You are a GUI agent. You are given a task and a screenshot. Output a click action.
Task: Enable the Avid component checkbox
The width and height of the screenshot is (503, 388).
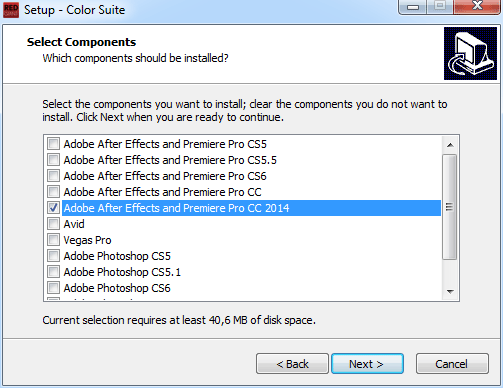tap(53, 224)
